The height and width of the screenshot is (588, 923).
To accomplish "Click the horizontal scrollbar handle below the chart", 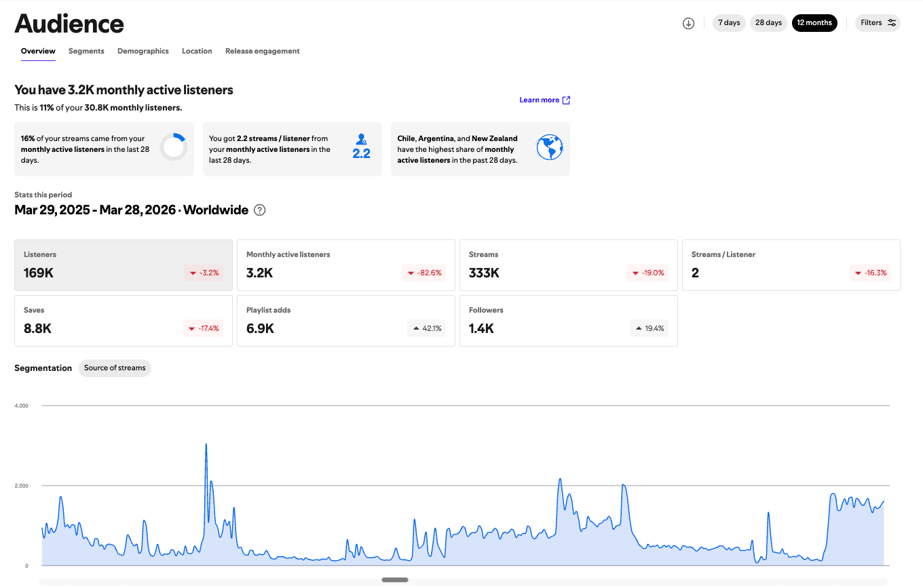I will coord(395,580).
